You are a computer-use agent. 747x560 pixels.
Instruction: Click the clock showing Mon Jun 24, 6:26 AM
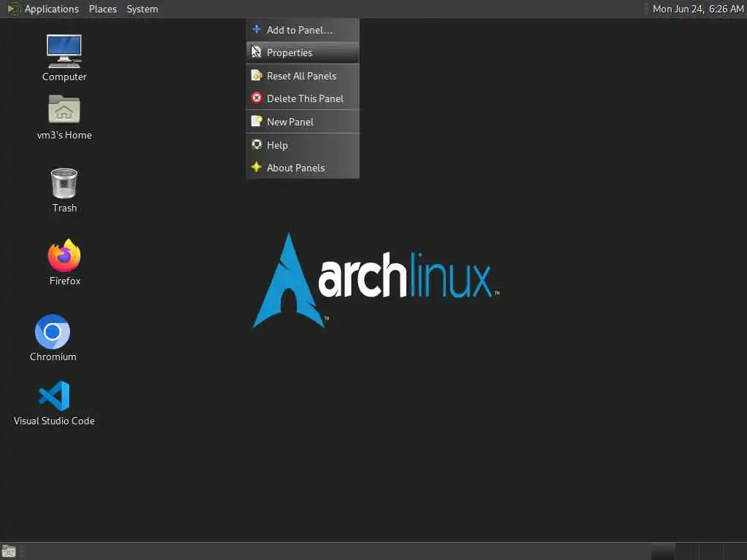click(698, 9)
